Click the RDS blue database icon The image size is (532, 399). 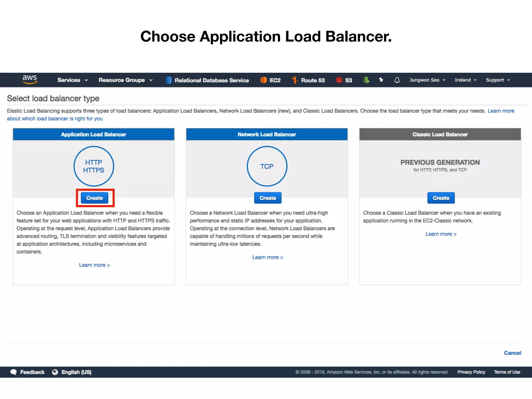(x=168, y=80)
